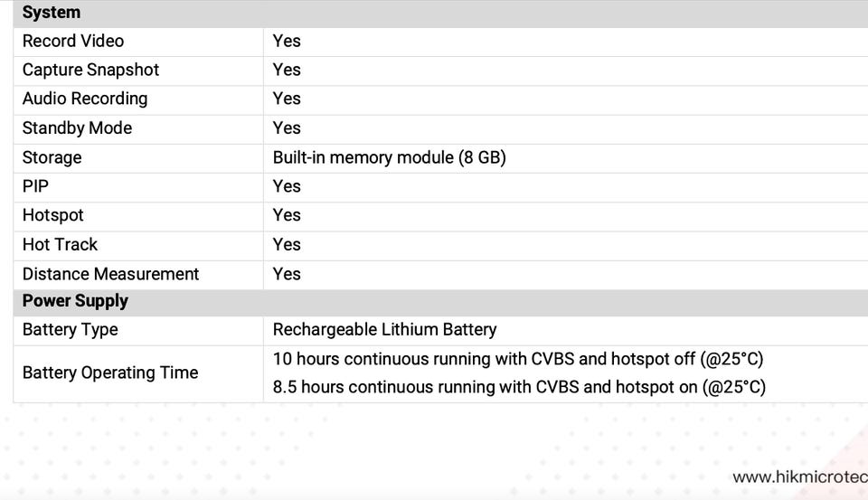Click the Standby Mode label

point(77,128)
